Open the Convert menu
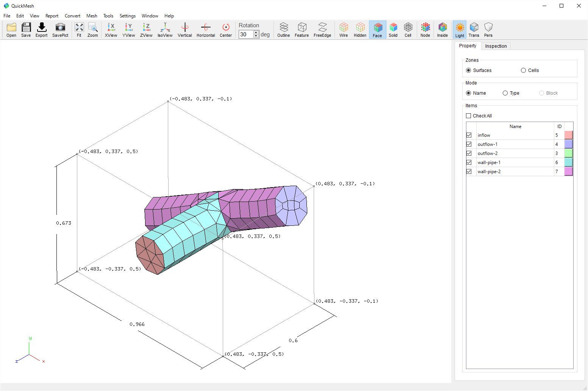The width and height of the screenshot is (588, 391). (x=72, y=16)
